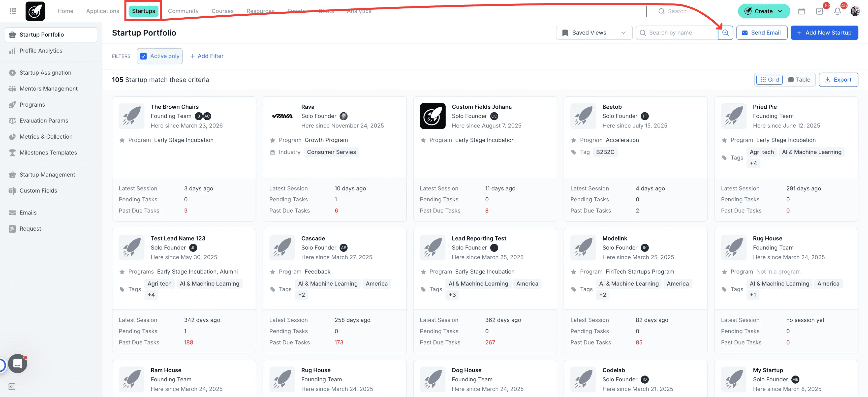Click the Send Email button

click(762, 33)
